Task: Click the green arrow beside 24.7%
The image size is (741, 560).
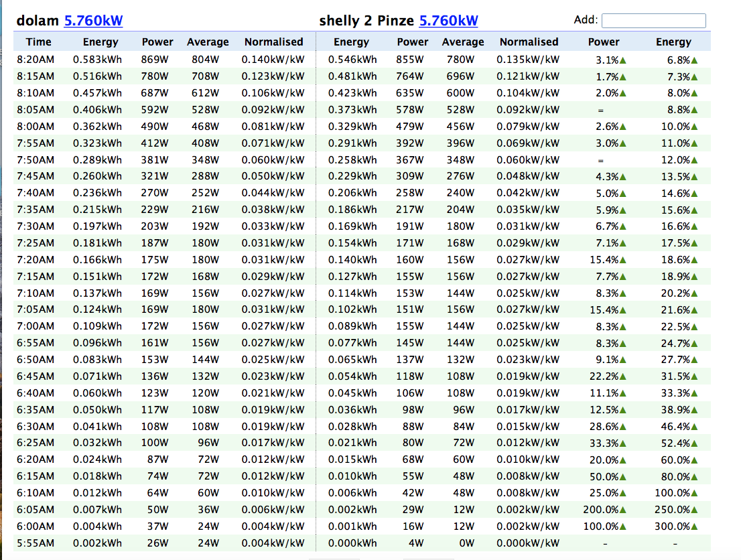Action: tap(694, 344)
